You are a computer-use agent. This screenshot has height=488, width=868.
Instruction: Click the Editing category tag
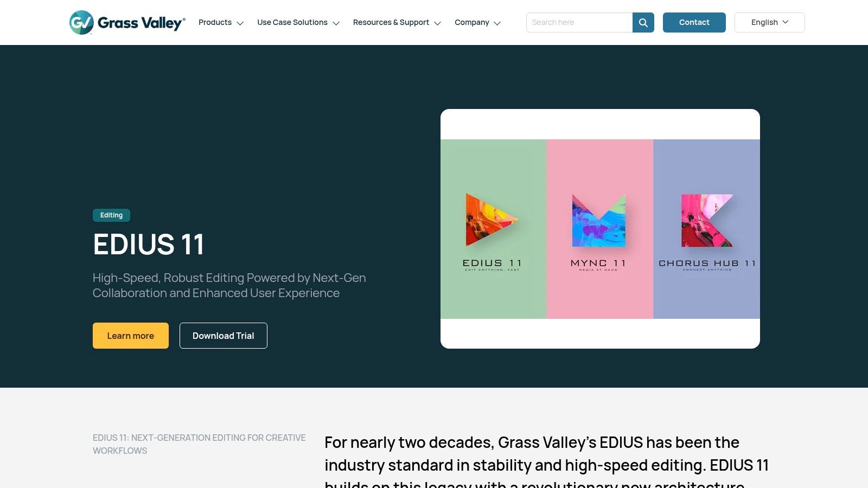111,215
